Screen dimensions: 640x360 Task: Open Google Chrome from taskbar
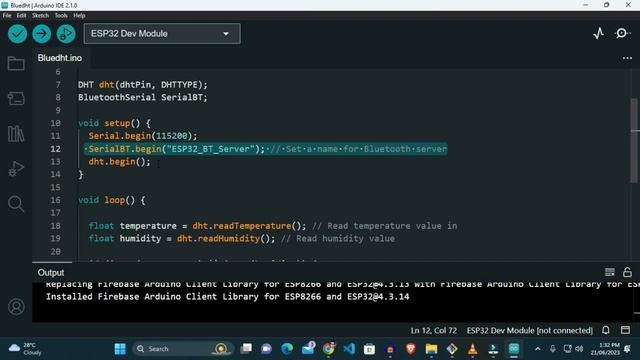(x=328, y=349)
